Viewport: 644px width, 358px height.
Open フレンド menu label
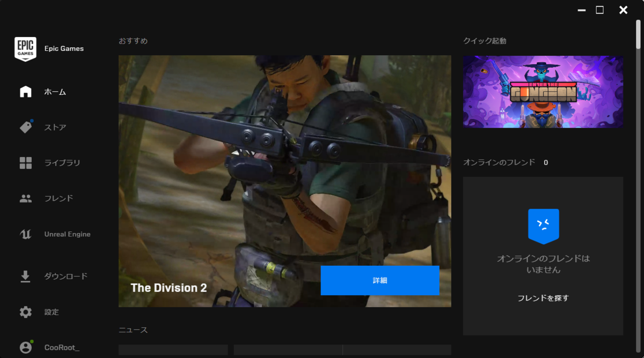point(58,198)
